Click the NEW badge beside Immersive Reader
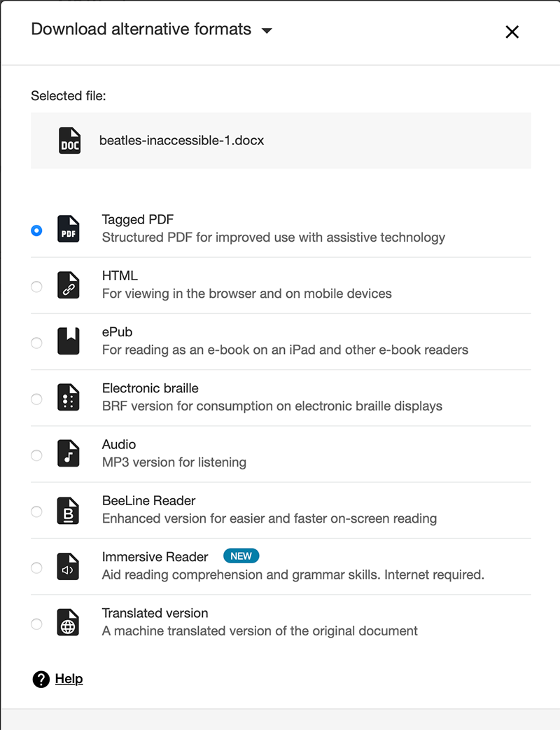Image resolution: width=560 pixels, height=730 pixels. pyautogui.click(x=241, y=556)
